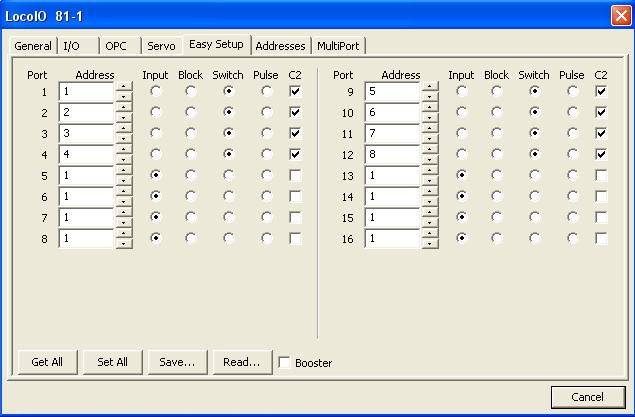The height and width of the screenshot is (417, 635).
Task: Decrease the Port 4 address spinner
Action: (124, 160)
